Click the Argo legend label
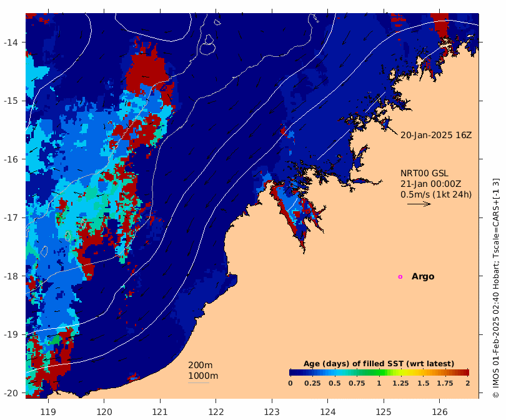Screen dimensions: 506x420 (x=423, y=277)
